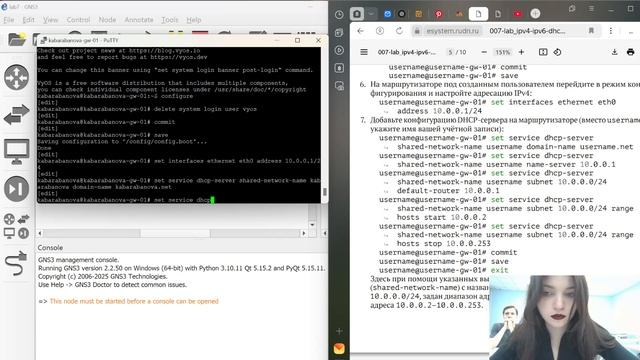This screenshot has width=640, height=360.
Task: Fit PDF page to width
Action: (543, 52)
